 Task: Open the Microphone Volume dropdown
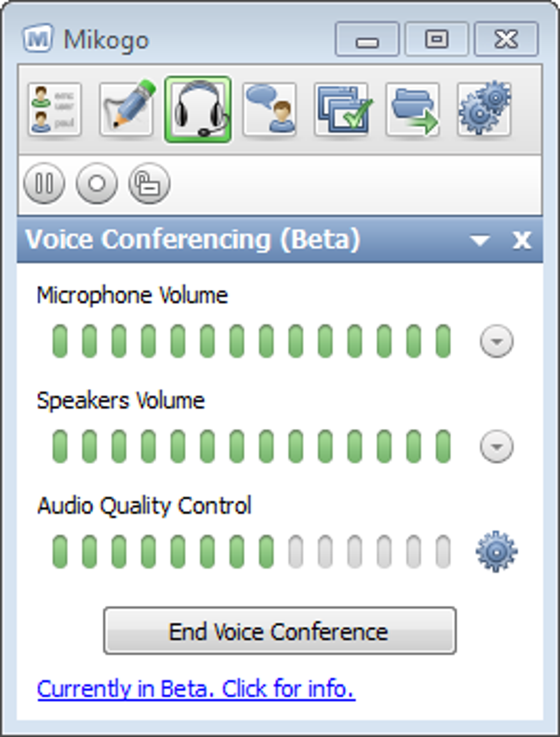496,341
